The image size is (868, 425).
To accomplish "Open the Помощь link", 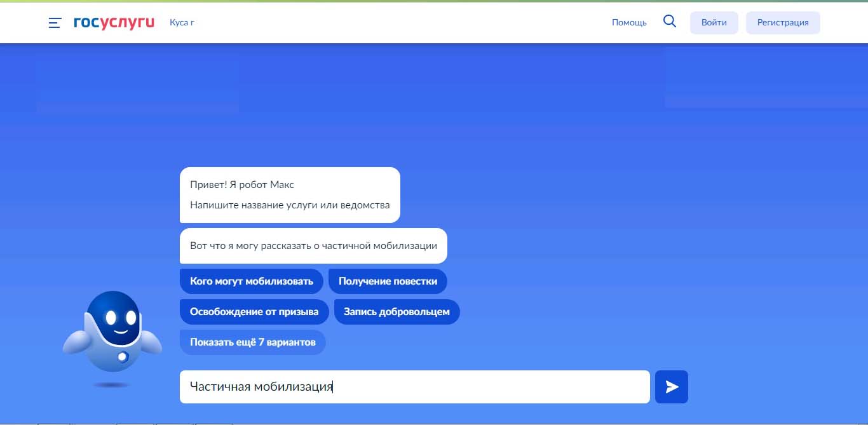I will coord(629,22).
